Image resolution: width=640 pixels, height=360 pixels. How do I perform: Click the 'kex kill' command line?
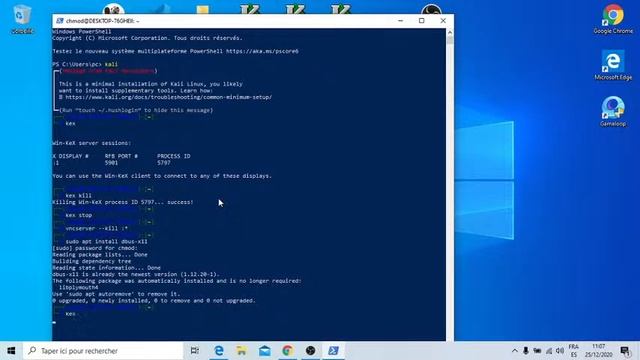click(78, 196)
